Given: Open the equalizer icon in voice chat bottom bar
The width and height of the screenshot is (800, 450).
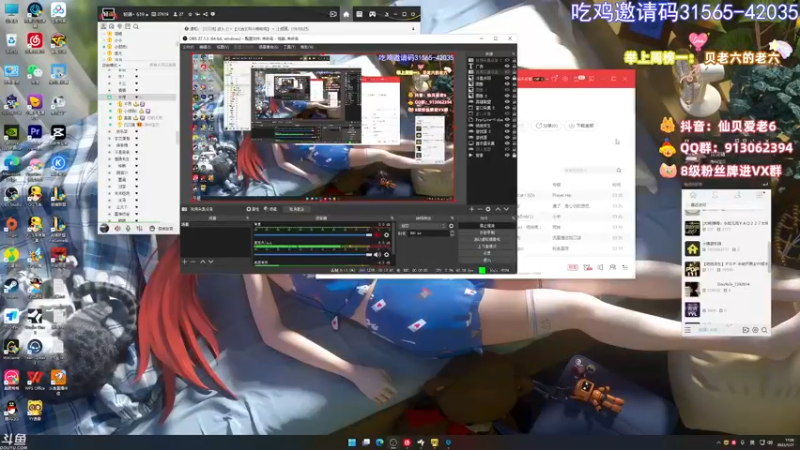Looking at the screenshot, I should [139, 229].
